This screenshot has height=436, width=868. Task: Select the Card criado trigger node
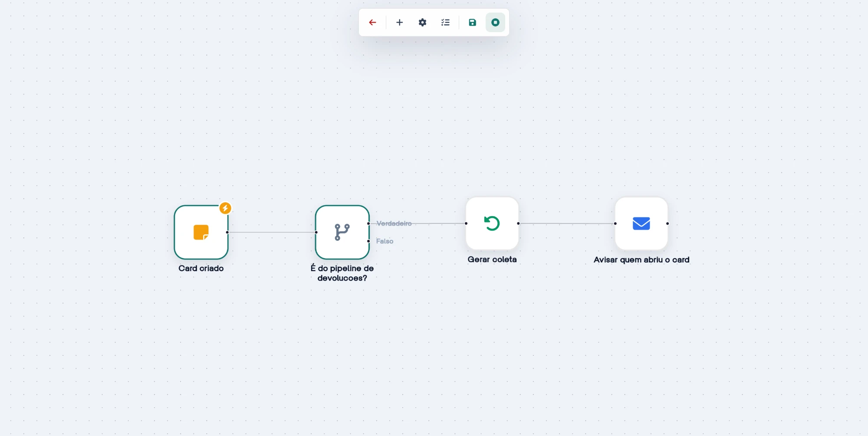(201, 232)
